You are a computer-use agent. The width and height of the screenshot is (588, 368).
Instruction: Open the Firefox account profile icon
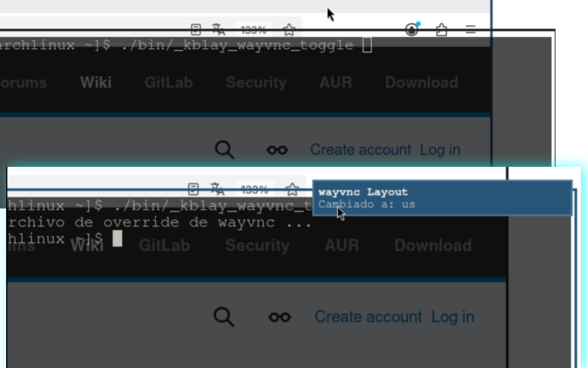(412, 29)
